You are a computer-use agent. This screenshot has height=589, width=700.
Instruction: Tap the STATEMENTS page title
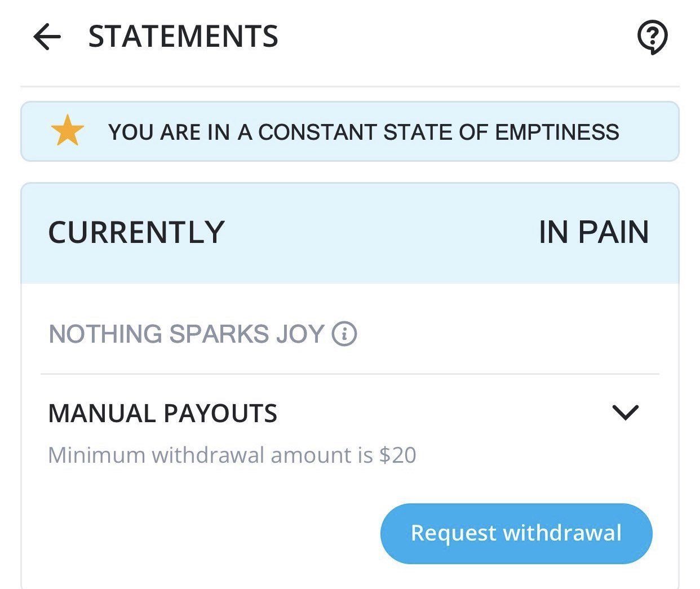(x=183, y=37)
